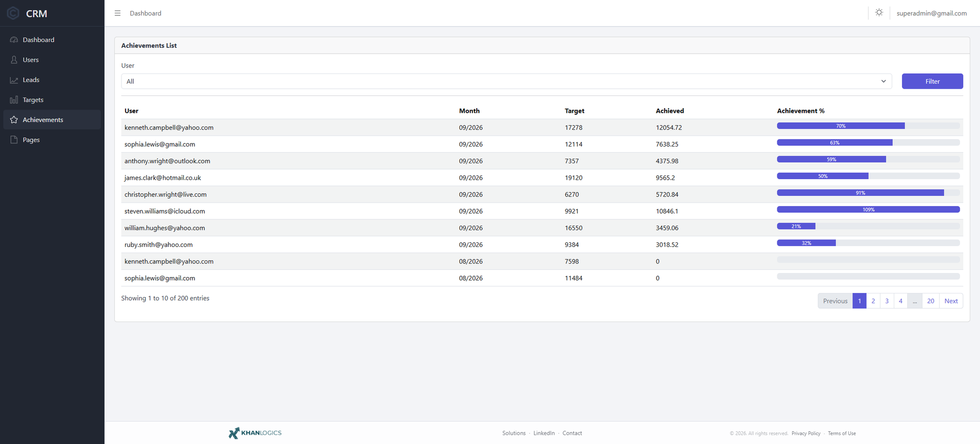Click the Dashboard speedometer icon in sidebar

point(14,40)
